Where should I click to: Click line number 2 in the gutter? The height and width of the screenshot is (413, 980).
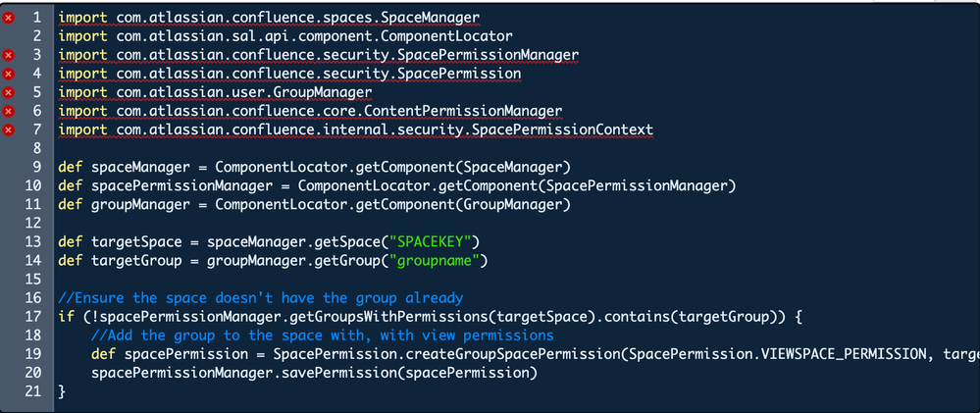[x=36, y=36]
